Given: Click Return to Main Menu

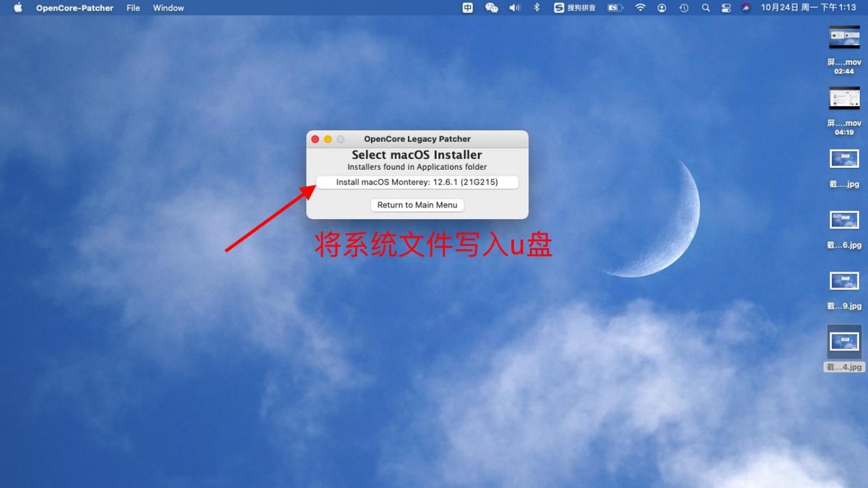Looking at the screenshot, I should coord(417,205).
